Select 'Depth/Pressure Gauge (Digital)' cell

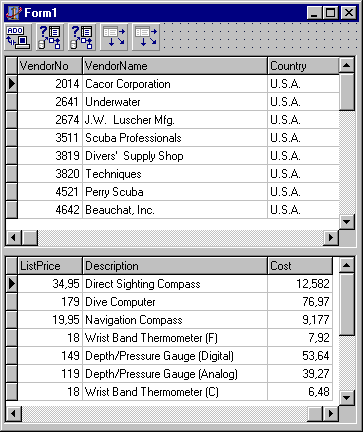coord(175,356)
